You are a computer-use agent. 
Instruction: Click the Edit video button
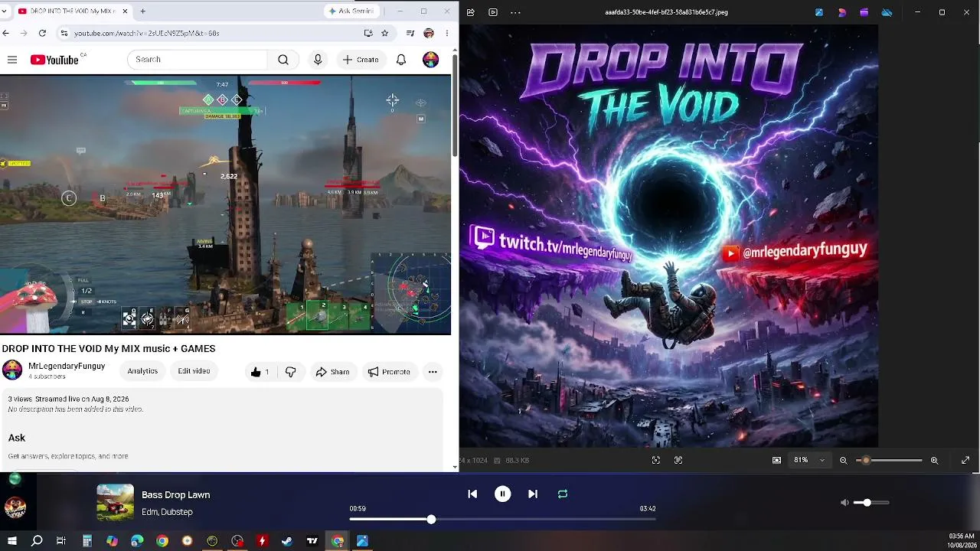(194, 371)
